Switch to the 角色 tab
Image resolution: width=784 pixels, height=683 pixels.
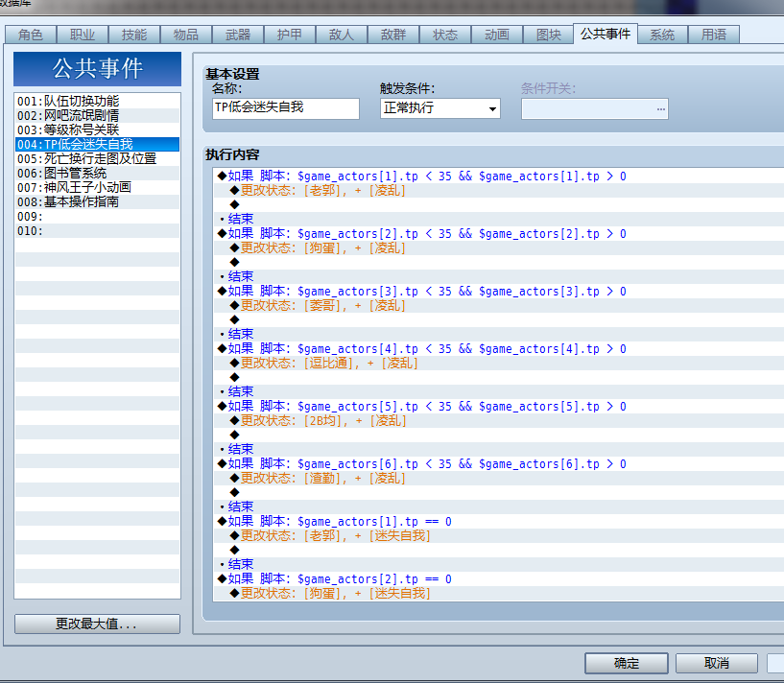31,35
